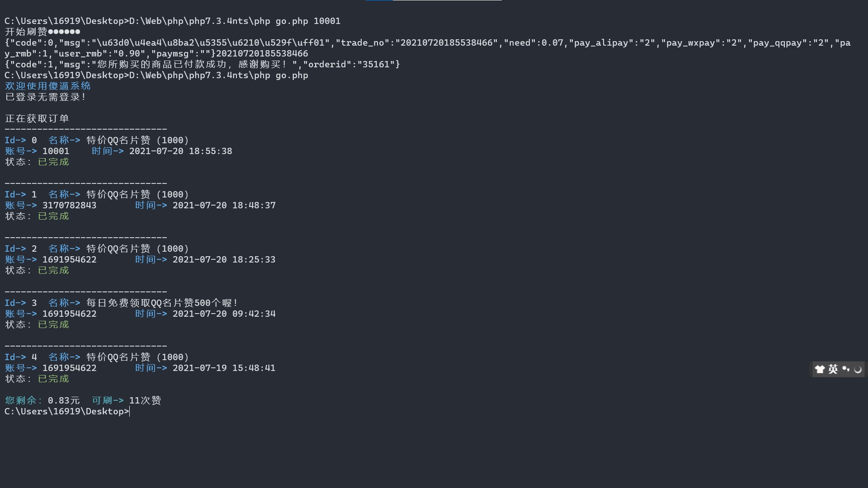Click the shirt skin icon in IME bar
This screenshot has height=488, width=868.
[820, 369]
